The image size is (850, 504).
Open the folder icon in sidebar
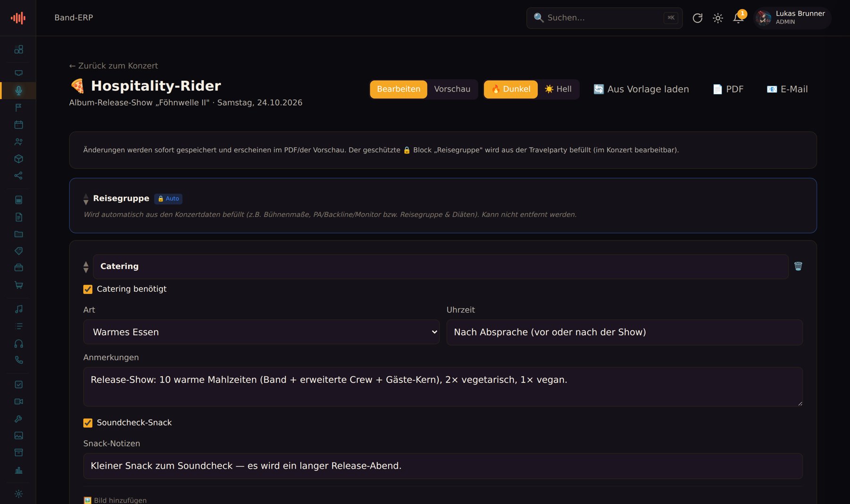tap(18, 234)
